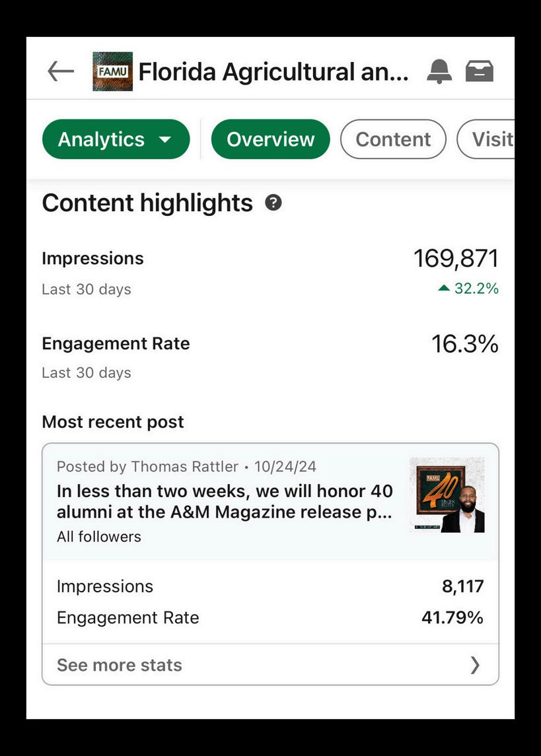Viewport: 541px width, 756px height.
Task: Tap the back arrow icon
Action: point(61,72)
